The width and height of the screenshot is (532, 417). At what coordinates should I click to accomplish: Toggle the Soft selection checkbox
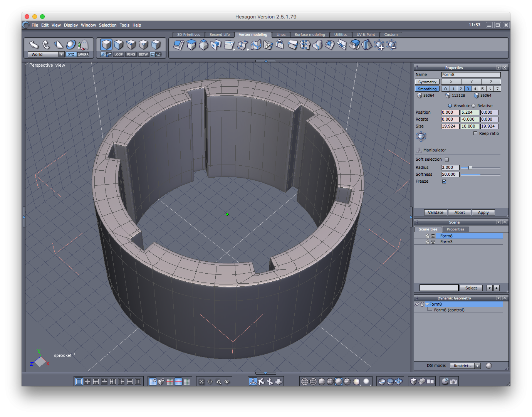tap(447, 160)
